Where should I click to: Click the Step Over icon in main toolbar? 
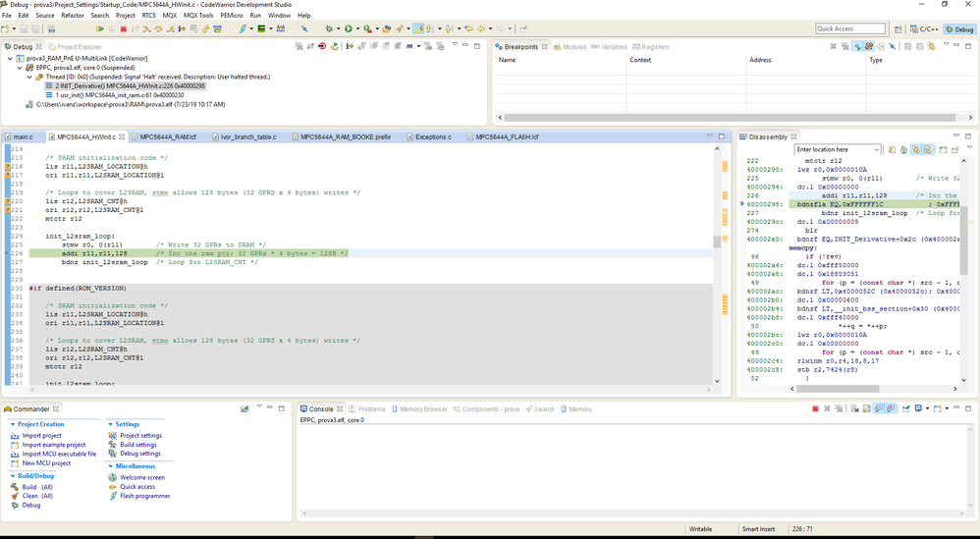tap(158, 28)
